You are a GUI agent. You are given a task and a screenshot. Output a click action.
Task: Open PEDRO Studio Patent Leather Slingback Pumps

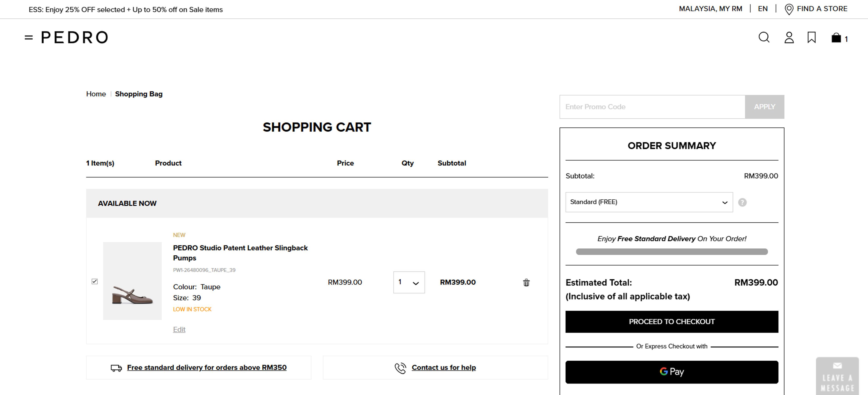[240, 253]
